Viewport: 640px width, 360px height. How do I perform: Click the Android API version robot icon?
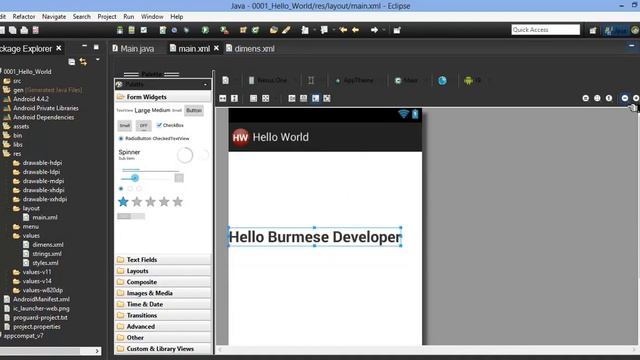click(x=468, y=80)
